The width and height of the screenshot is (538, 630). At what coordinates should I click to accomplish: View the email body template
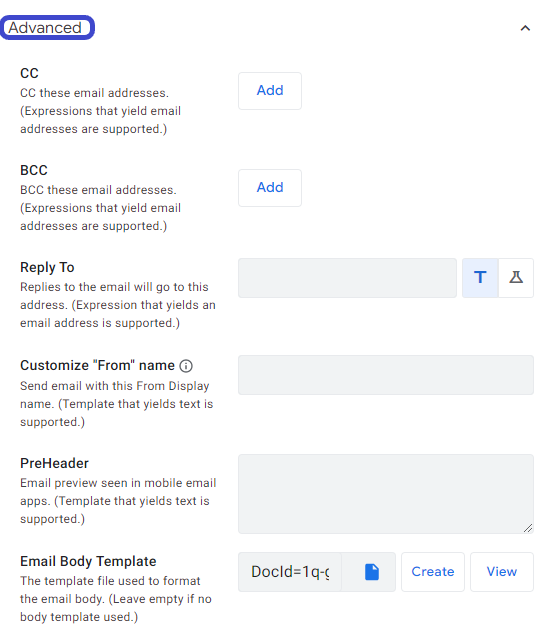502,572
